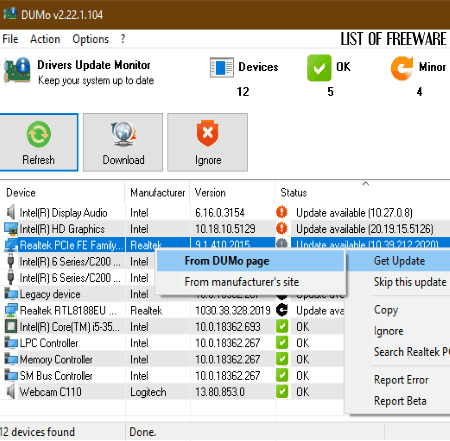Select Copy in context menu
The height and width of the screenshot is (441, 450).
point(386,310)
